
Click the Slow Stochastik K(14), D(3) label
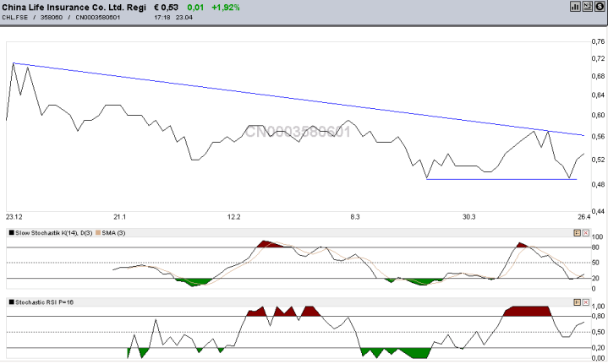click(54, 233)
